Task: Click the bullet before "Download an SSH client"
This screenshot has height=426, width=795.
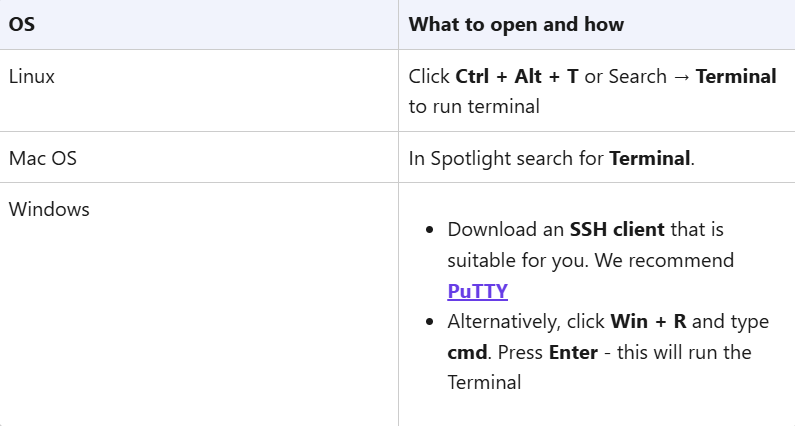Action: point(429,230)
